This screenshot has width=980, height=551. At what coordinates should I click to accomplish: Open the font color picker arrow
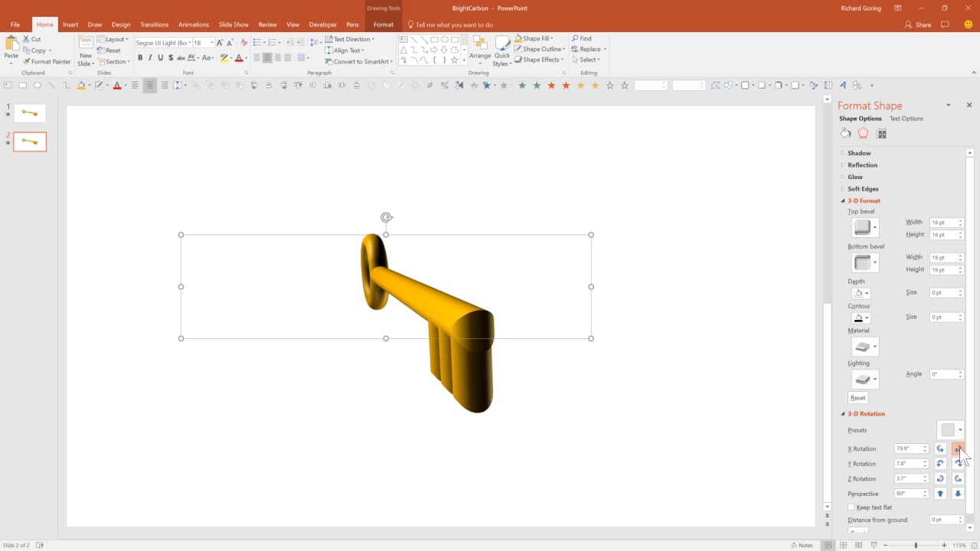[x=248, y=58]
